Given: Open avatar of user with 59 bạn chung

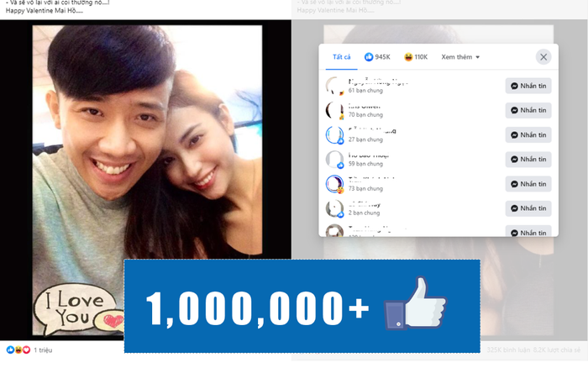Looking at the screenshot, I should [x=334, y=160].
